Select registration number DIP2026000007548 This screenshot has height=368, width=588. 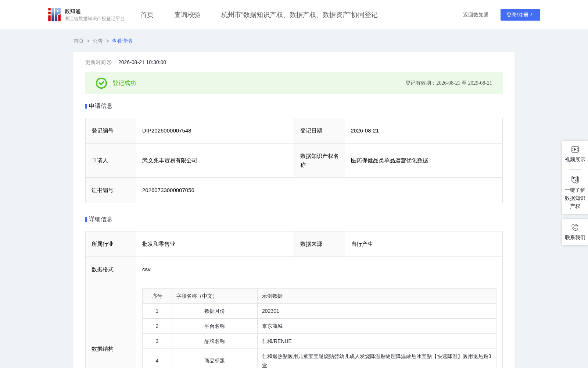pyautogui.click(x=166, y=131)
